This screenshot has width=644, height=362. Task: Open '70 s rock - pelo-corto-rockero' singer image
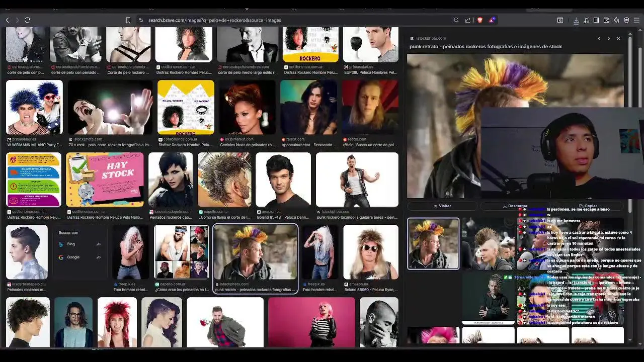(110, 107)
